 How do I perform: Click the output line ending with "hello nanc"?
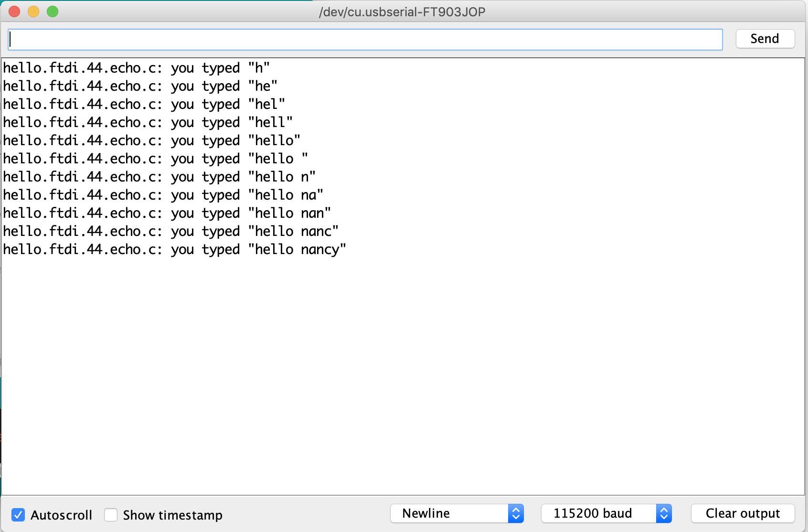click(171, 231)
